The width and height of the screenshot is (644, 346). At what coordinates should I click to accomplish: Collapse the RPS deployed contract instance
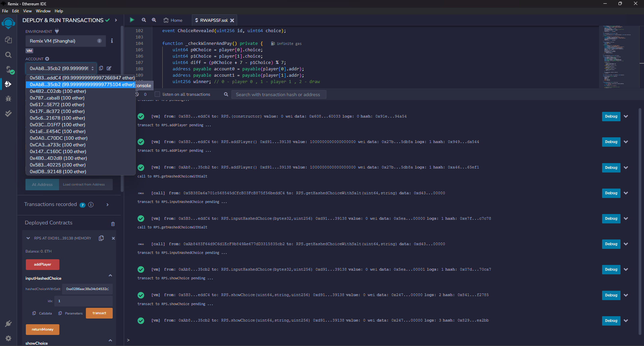coord(28,238)
